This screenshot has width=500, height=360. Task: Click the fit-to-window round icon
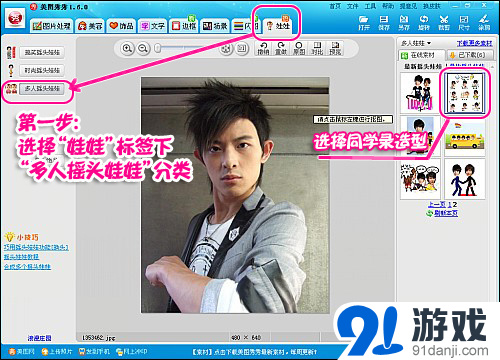pyautogui.click(x=226, y=49)
